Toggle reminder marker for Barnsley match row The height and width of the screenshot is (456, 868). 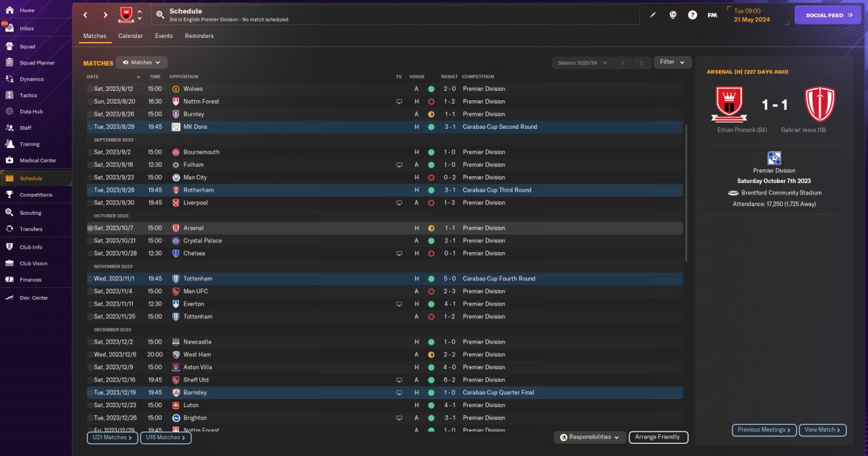[90, 392]
